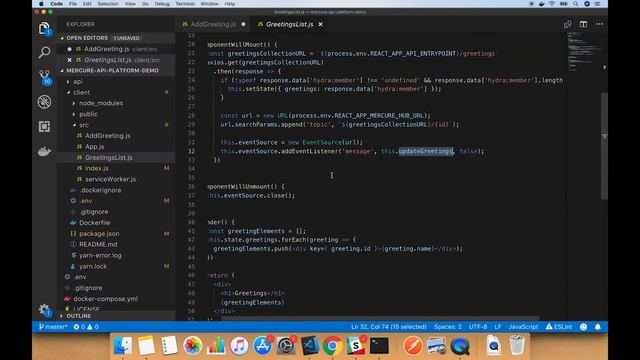Select AddGreeting.js in the Open Editors list

(x=107, y=49)
